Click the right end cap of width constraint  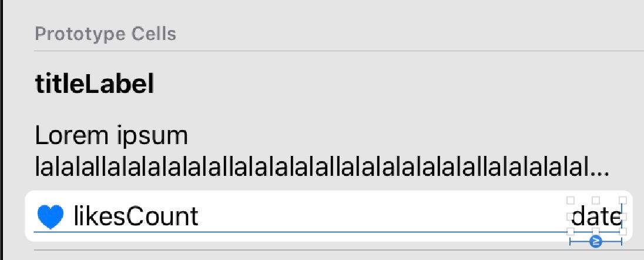(x=622, y=242)
